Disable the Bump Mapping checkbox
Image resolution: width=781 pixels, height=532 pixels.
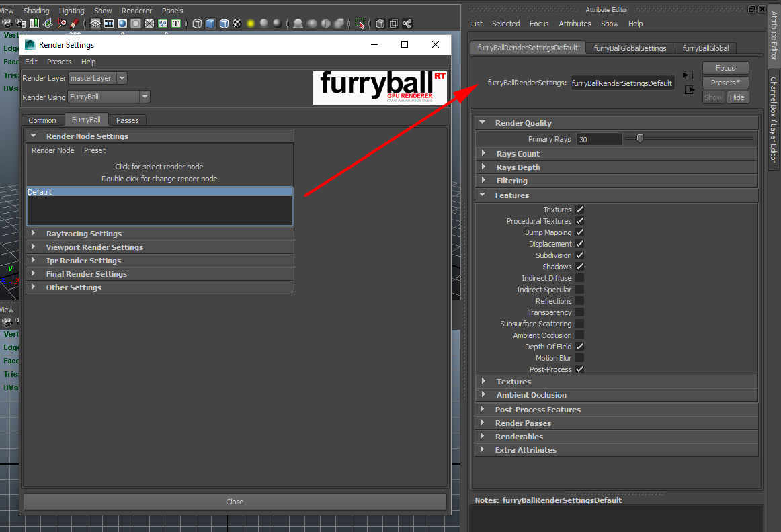580,232
